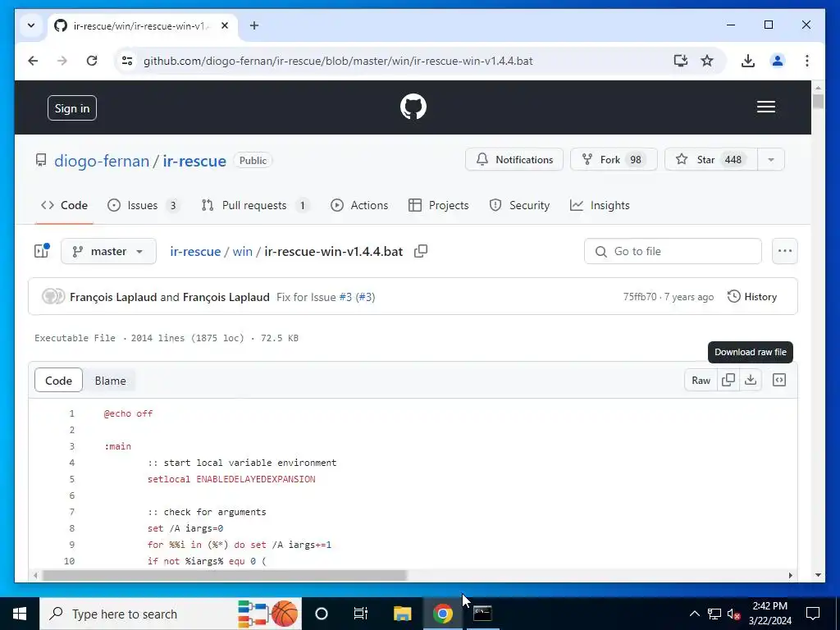Open File Explorer from taskbar

[402, 614]
